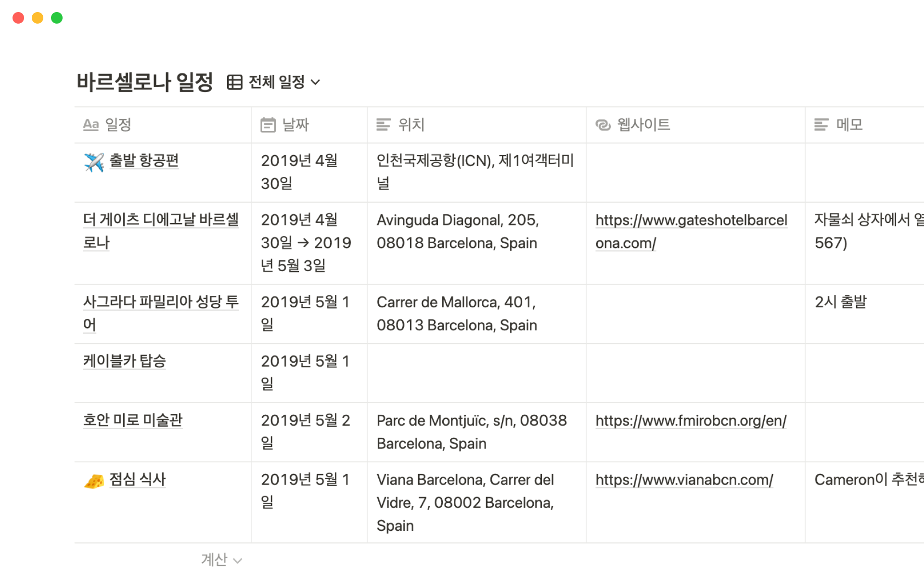Click the Aa icon in 일정 header
Screen dimensions: 924x578
coord(91,125)
